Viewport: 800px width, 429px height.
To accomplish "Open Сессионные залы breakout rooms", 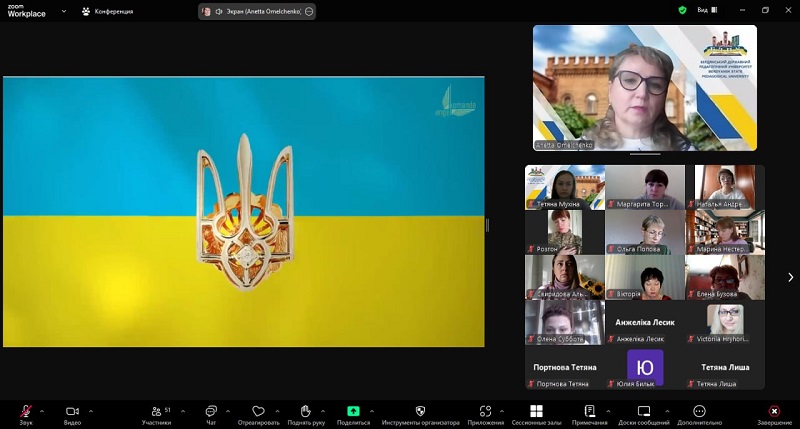I will click(536, 415).
